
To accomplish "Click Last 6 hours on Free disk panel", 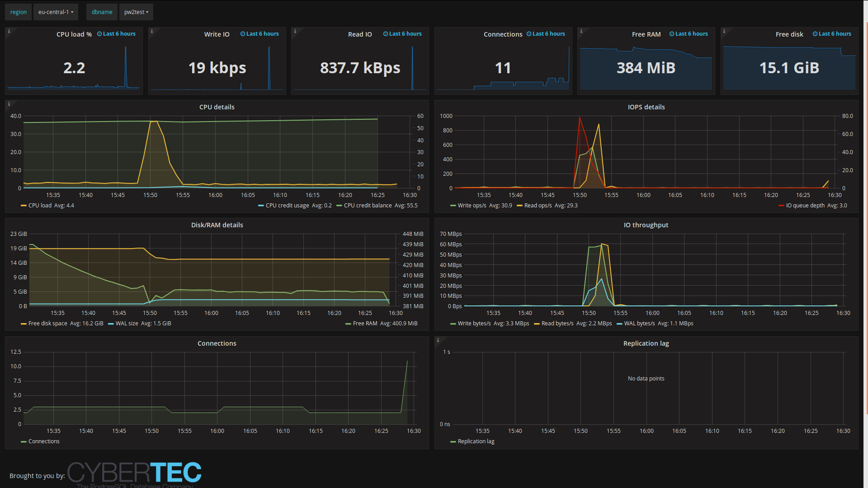I will coord(835,34).
